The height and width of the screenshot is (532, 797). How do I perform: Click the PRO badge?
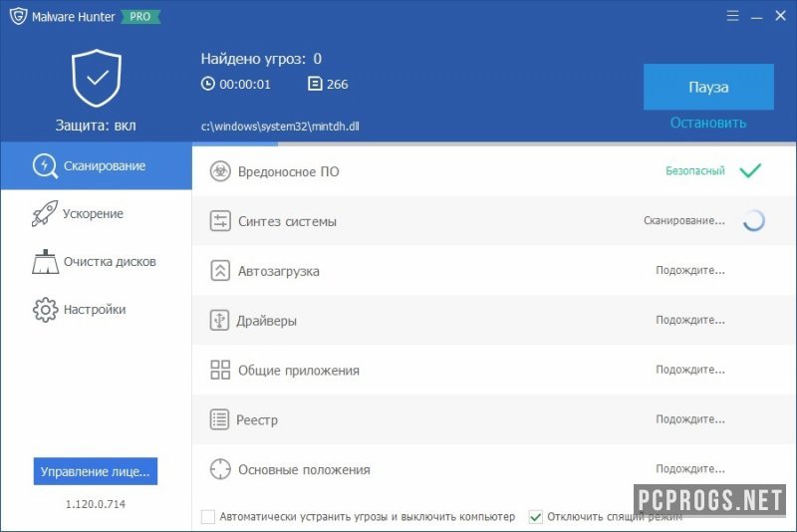point(140,17)
